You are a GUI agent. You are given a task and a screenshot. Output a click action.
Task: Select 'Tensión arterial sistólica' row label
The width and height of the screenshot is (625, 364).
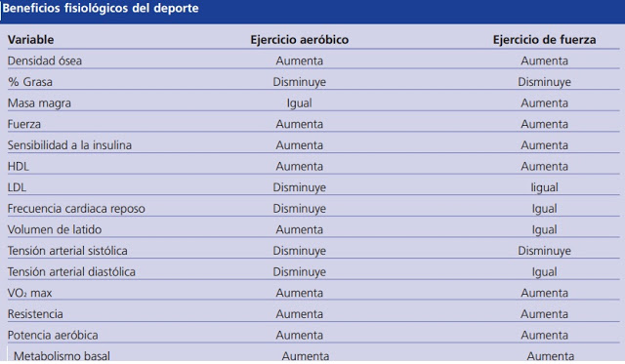pos(67,251)
